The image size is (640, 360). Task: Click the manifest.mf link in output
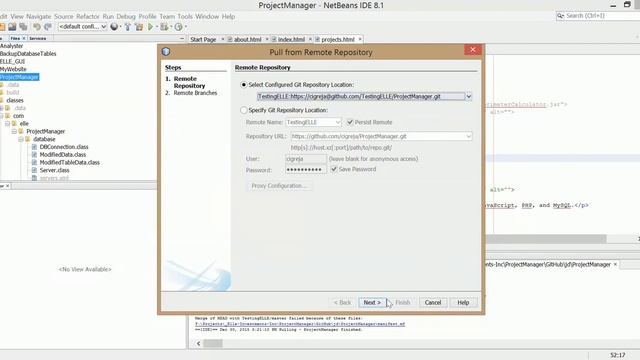[x=300, y=324]
